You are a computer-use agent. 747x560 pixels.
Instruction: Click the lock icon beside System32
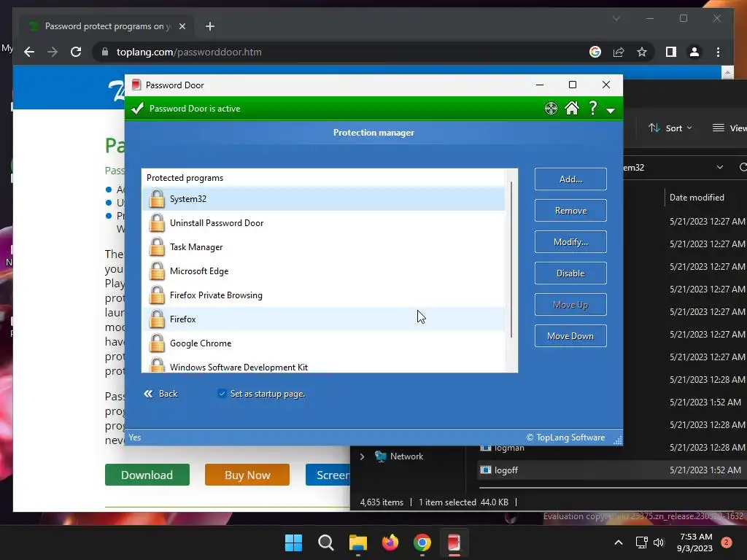point(157,199)
